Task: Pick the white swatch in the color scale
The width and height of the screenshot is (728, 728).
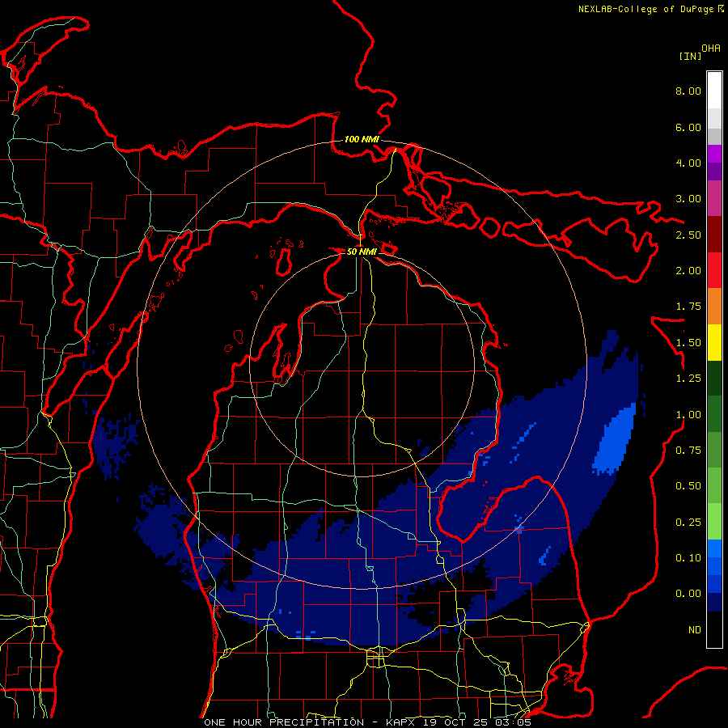Action: click(x=714, y=91)
